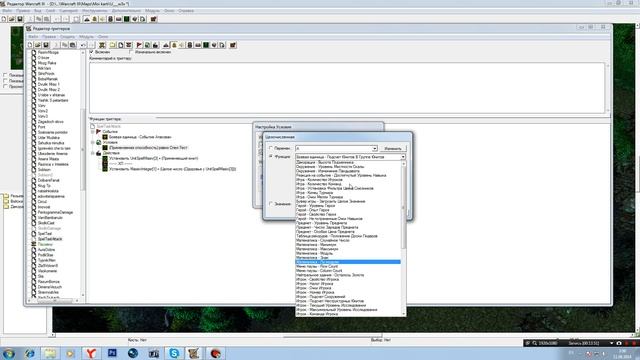Select the 'Функция' radio button
Image resolution: width=640 pixels, height=360 pixels.
coord(271,156)
